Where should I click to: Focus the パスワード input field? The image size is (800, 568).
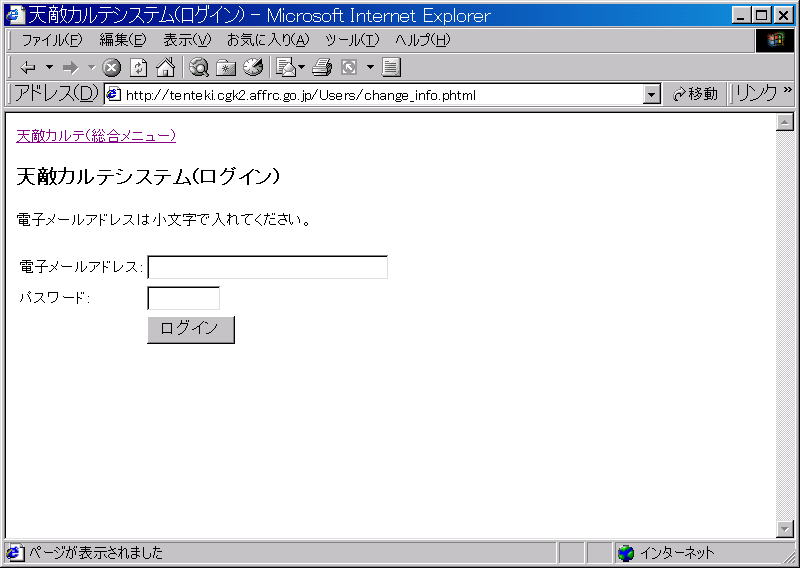[x=183, y=298]
